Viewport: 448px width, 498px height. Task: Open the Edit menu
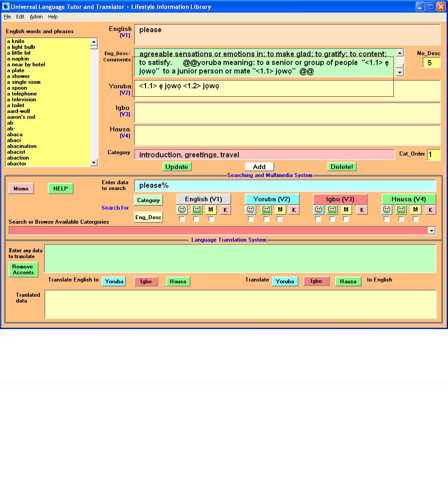tap(20, 17)
